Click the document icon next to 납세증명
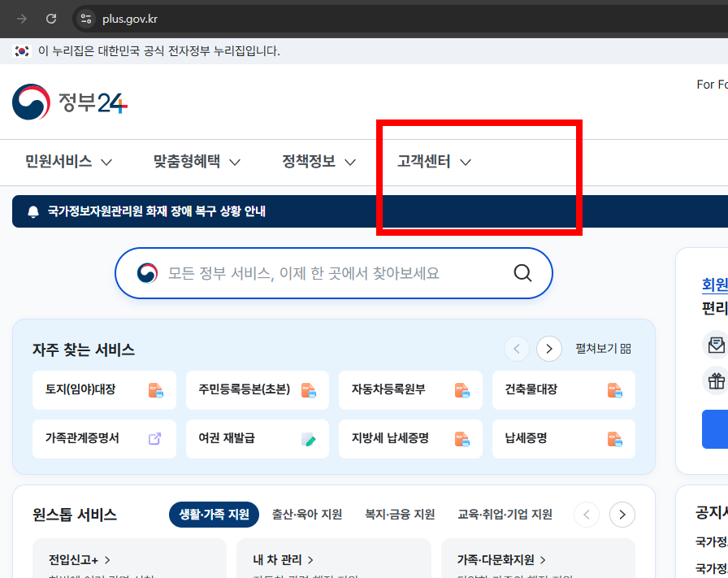Image resolution: width=728 pixels, height=578 pixels. pos(615,439)
